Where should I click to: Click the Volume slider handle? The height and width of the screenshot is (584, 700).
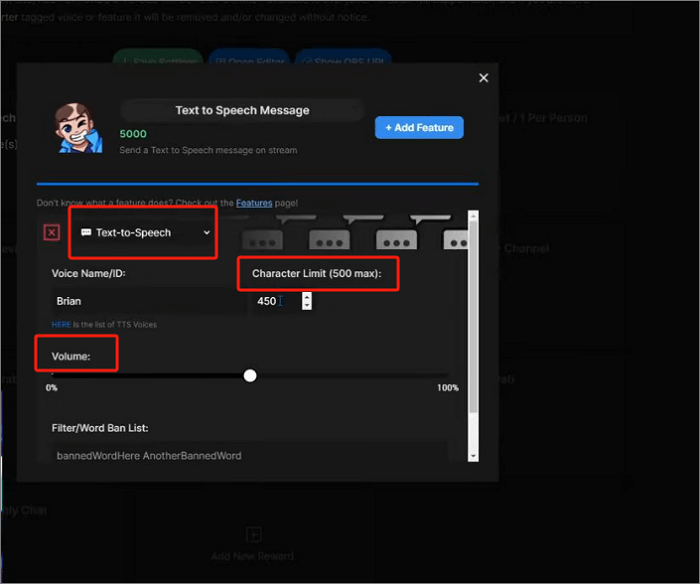coord(250,375)
